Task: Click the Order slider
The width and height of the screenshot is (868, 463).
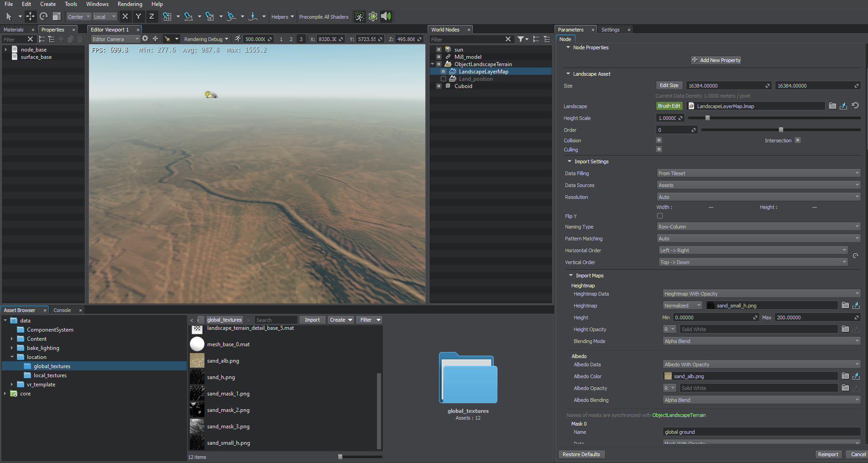Action: coord(781,130)
